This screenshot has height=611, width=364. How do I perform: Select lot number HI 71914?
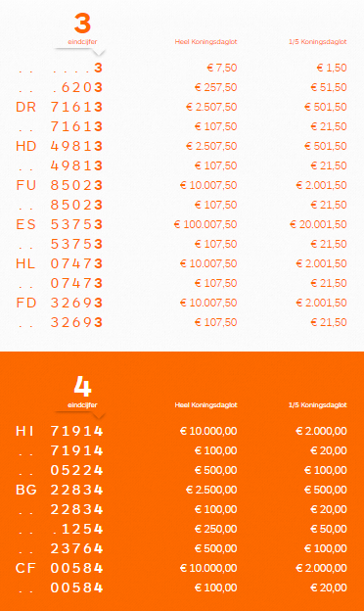point(59,431)
